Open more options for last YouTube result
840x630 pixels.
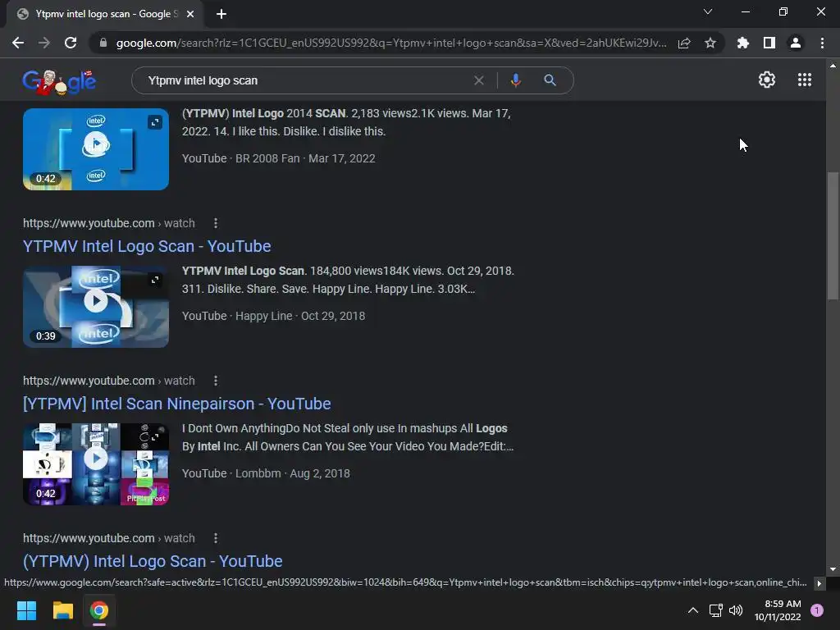(216, 538)
